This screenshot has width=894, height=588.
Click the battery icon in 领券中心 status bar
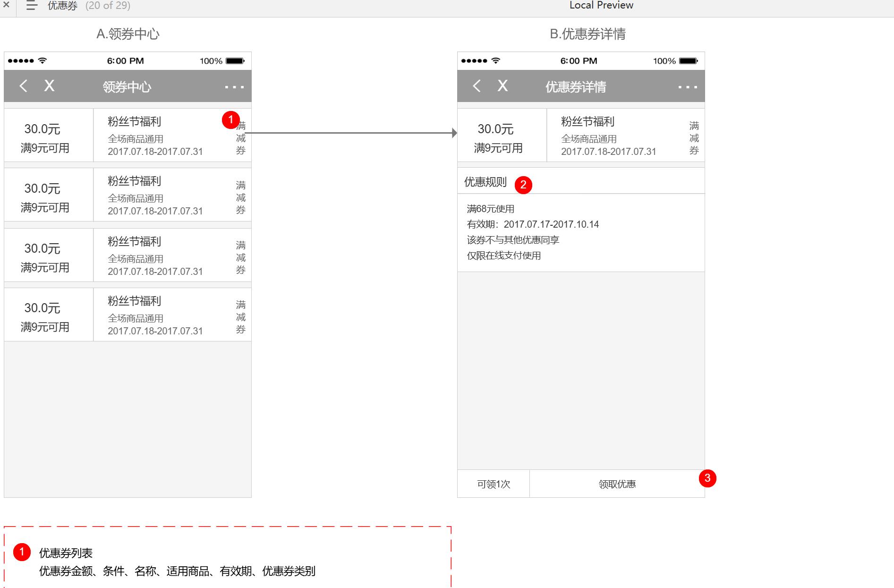235,61
